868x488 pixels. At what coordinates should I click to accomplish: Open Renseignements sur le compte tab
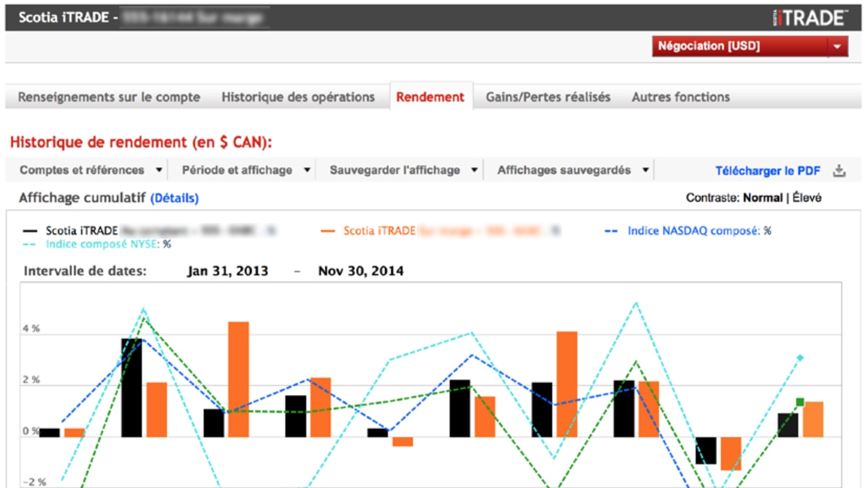(x=108, y=97)
